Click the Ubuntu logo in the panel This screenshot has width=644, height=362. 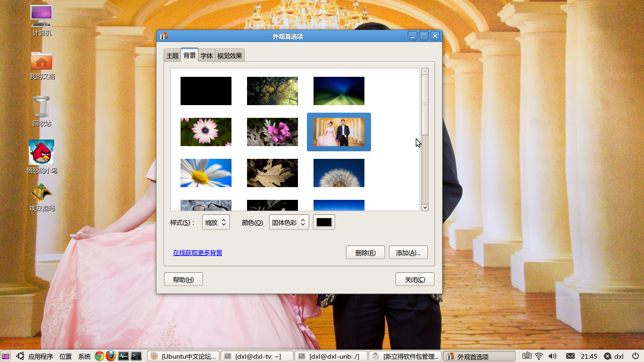20,356
